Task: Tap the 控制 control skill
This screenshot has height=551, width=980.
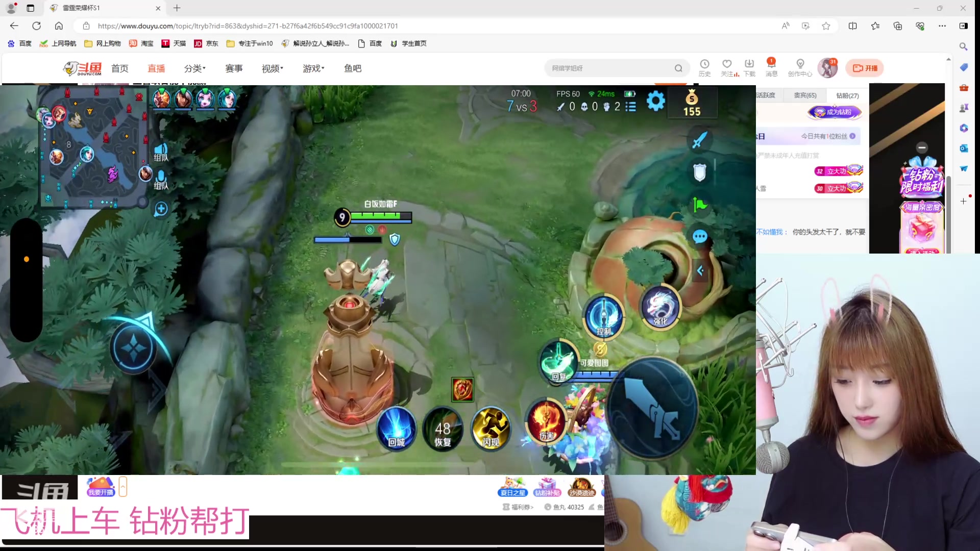Action: coord(604,317)
